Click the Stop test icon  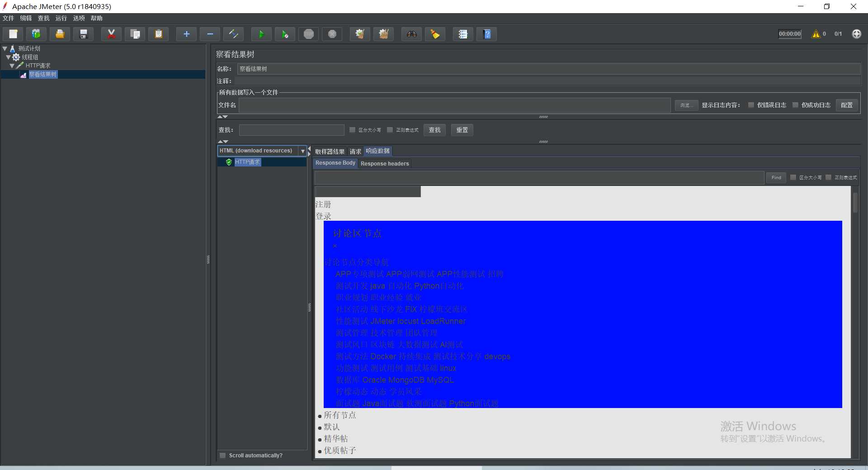pyautogui.click(x=309, y=34)
